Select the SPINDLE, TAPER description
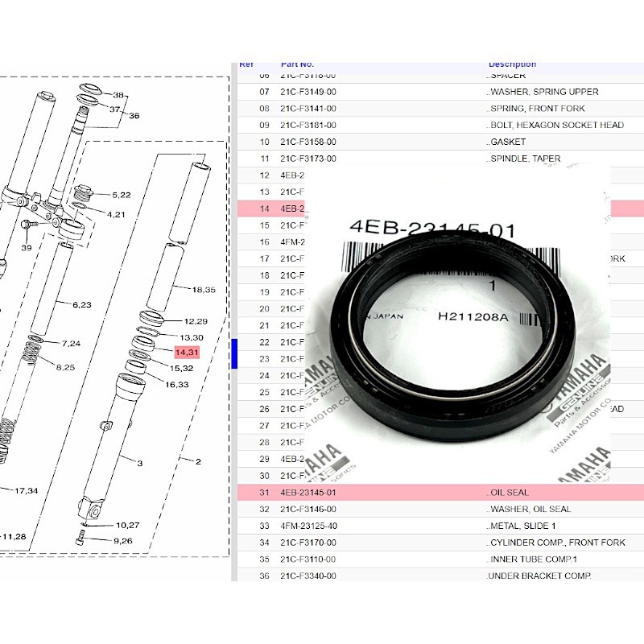This screenshot has width=644, height=644. coord(523,159)
